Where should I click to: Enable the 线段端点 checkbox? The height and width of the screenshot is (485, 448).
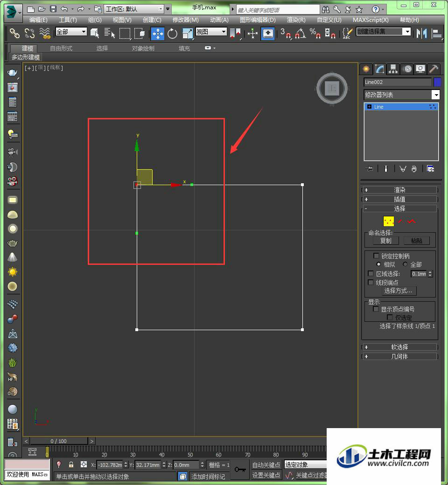(371, 282)
